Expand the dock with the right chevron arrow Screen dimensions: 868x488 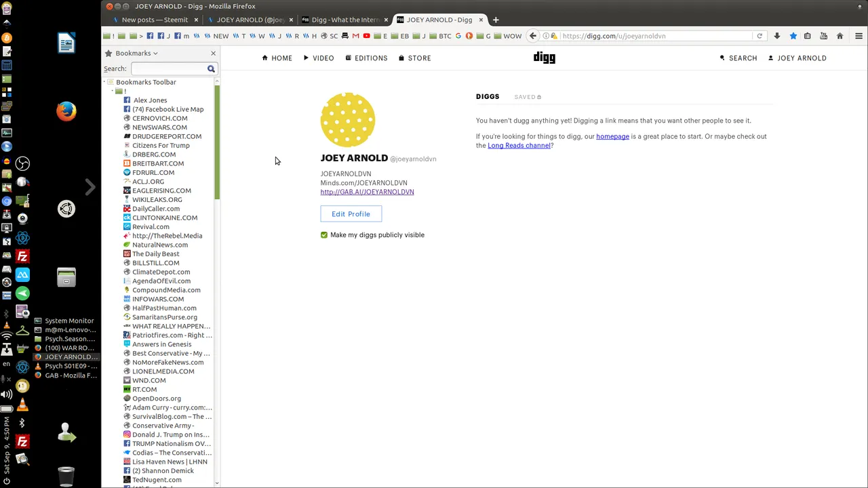[x=90, y=187]
